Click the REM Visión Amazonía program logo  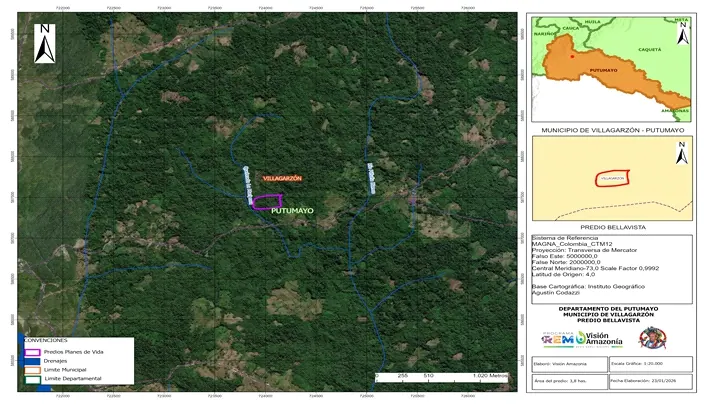click(582, 339)
